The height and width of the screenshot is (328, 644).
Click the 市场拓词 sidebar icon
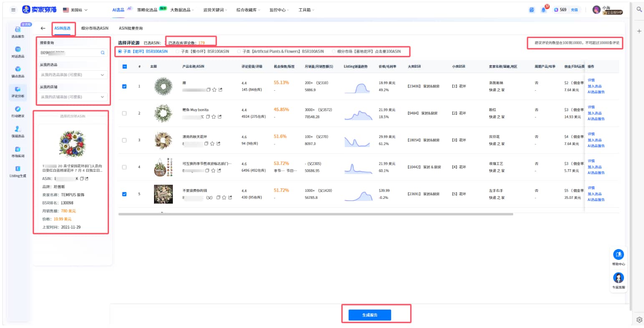[x=18, y=151]
